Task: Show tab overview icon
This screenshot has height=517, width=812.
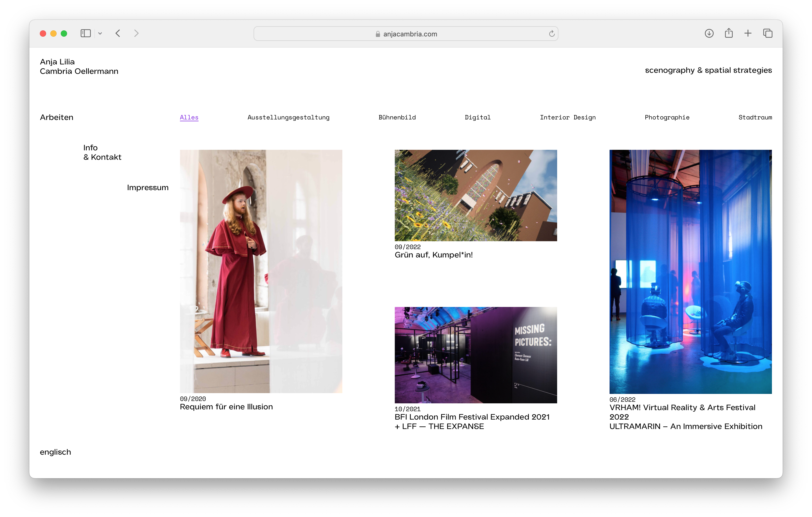Action: tap(768, 33)
